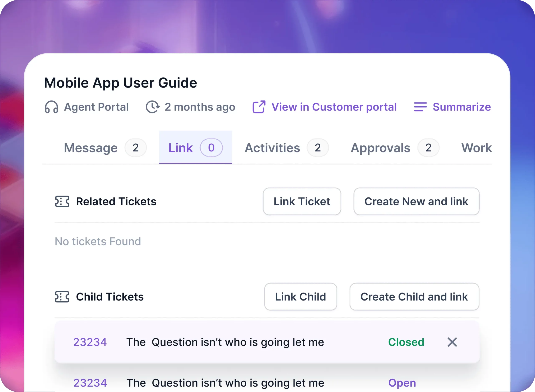This screenshot has width=535, height=392.
Task: Remove the Closed child ticket with the X icon
Action: click(452, 342)
